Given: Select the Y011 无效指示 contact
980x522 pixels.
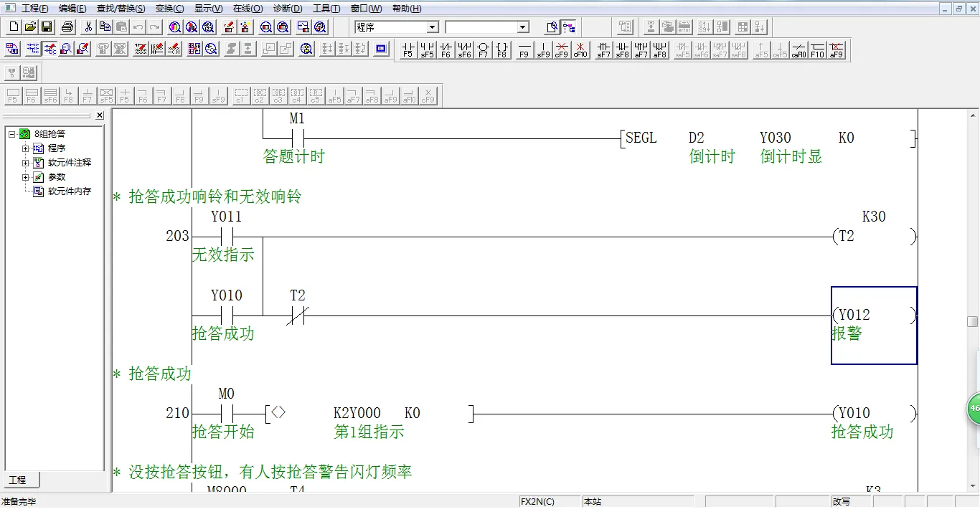Looking at the screenshot, I should pos(227,236).
